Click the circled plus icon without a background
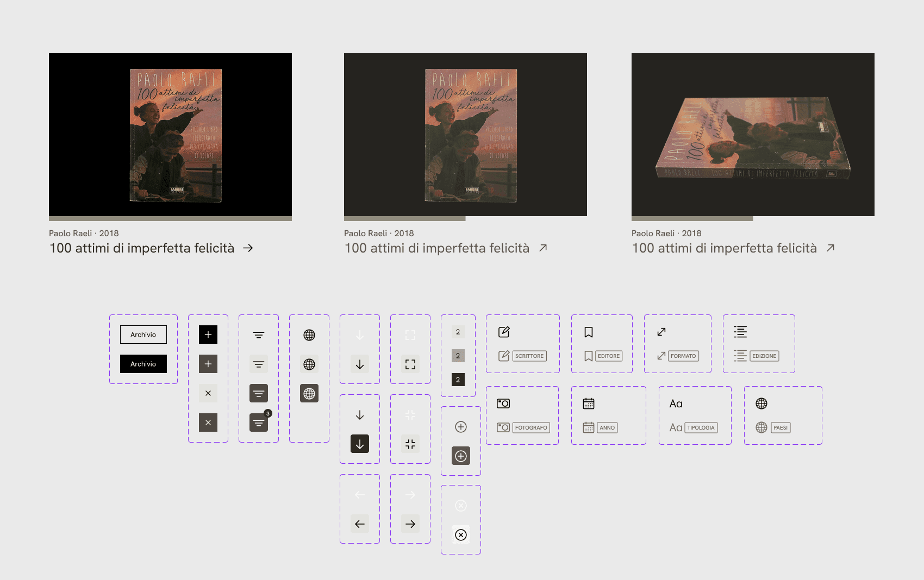This screenshot has width=924, height=580. click(x=461, y=427)
